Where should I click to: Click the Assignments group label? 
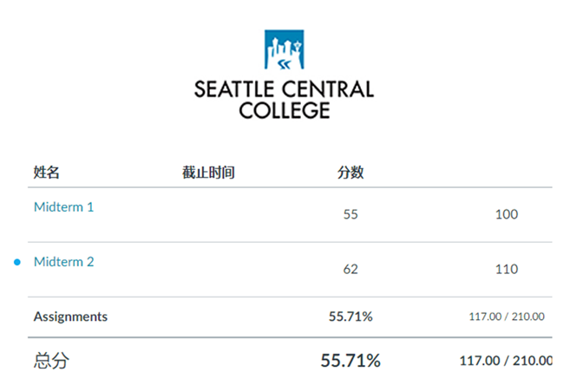coord(70,317)
